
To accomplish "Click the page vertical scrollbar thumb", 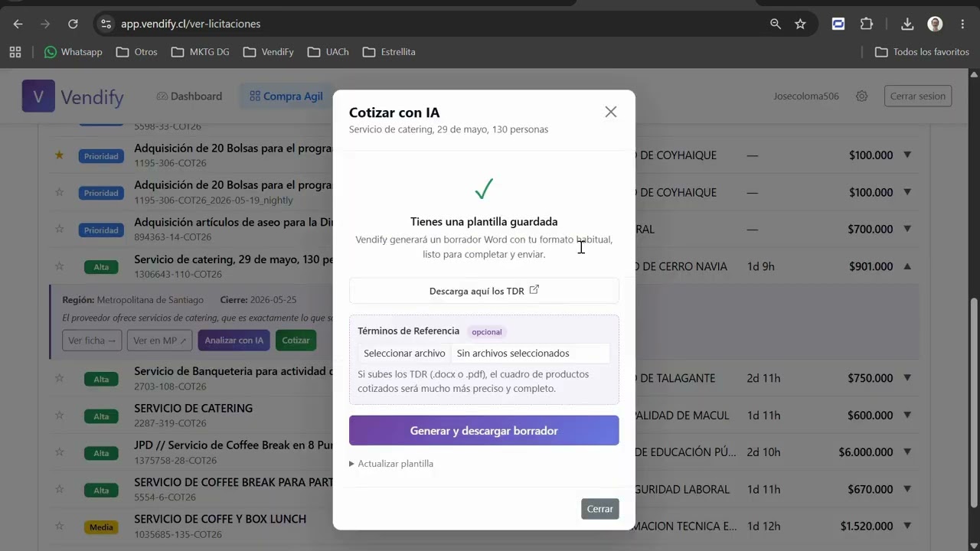I will (974, 403).
